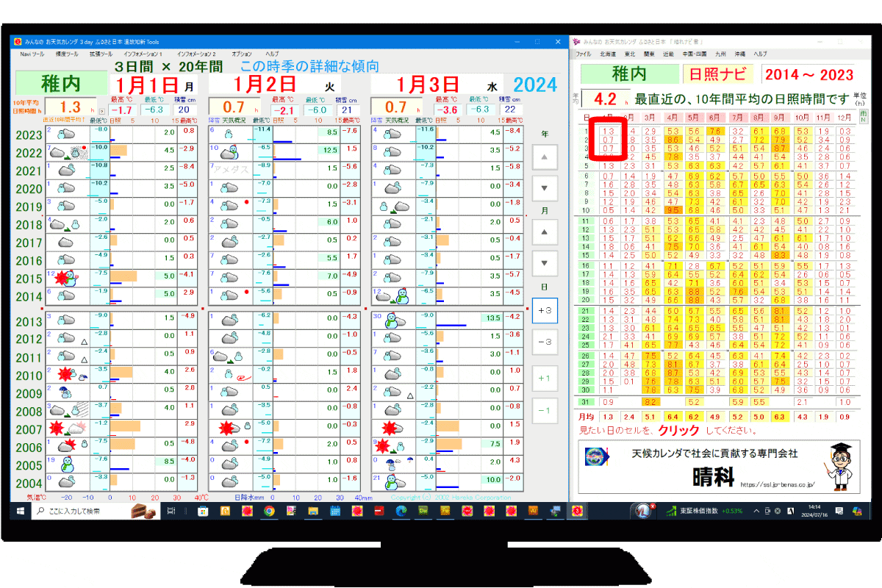Image resolution: width=882 pixels, height=588 pixels.
Task: Open the Navi ツール menu
Action: point(32,54)
